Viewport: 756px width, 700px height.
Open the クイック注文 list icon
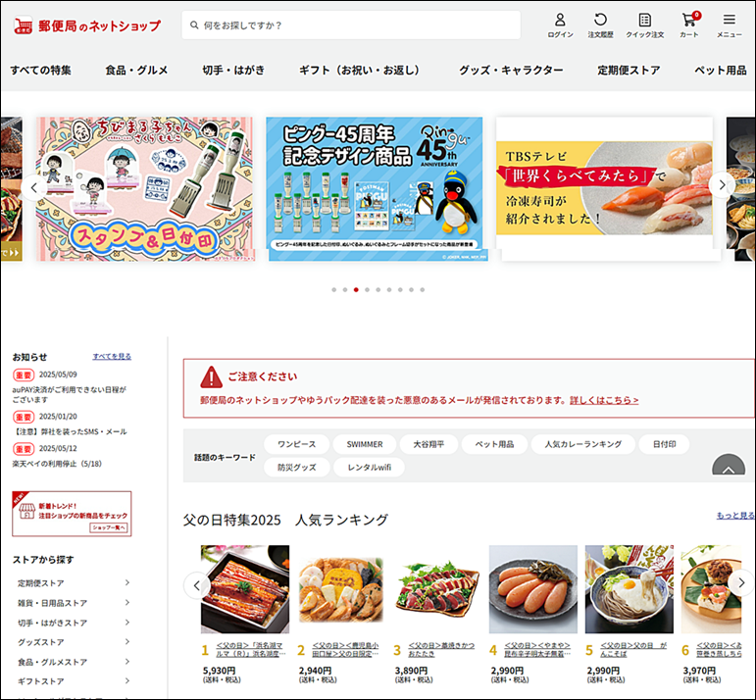(x=644, y=25)
